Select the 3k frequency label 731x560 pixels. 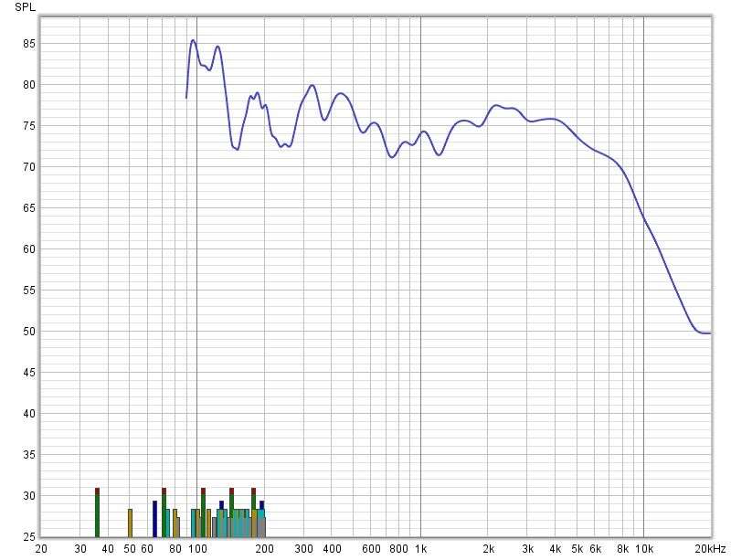(x=528, y=549)
